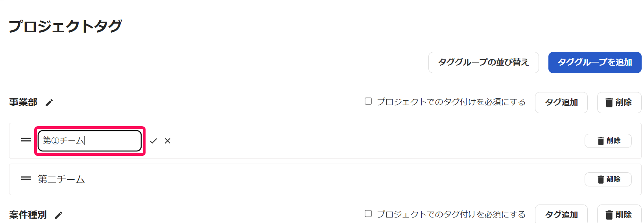Image resolution: width=644 pixels, height=223 pixels.
Task: Add a tag to 案件種別 group
Action: [x=561, y=215]
